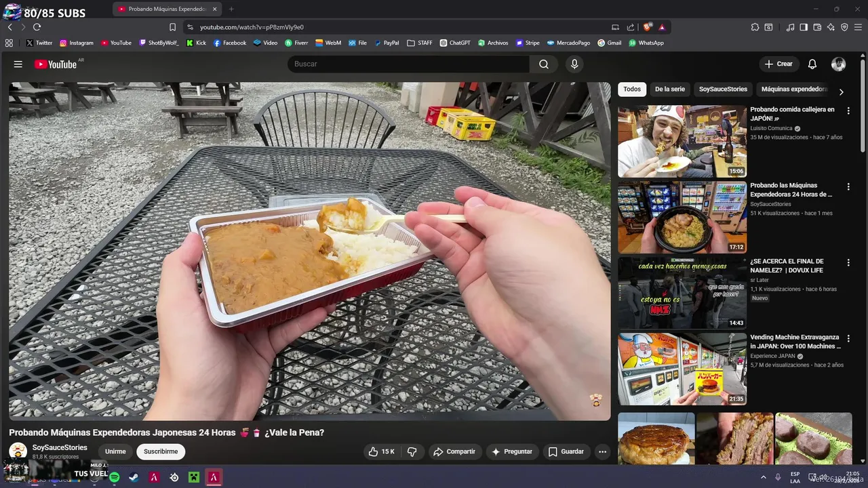Share this page from the address bar
This screenshot has width=868, height=488.
click(631, 27)
